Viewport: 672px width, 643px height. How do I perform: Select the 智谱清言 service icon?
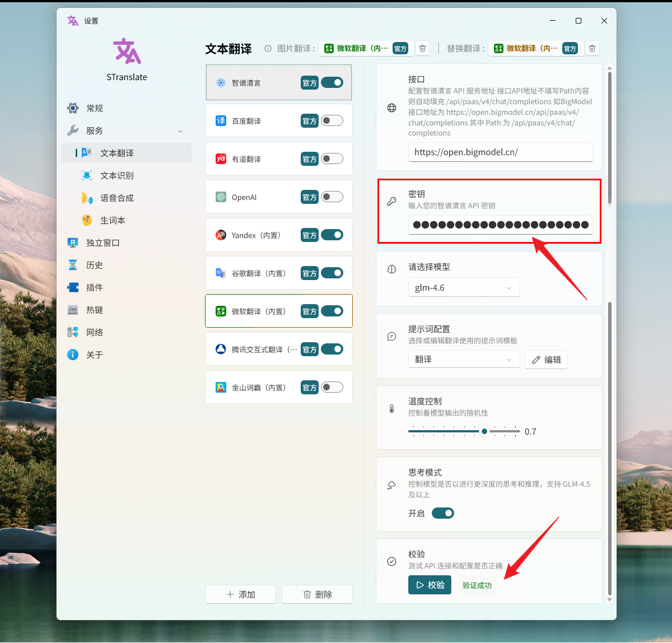pyautogui.click(x=221, y=83)
